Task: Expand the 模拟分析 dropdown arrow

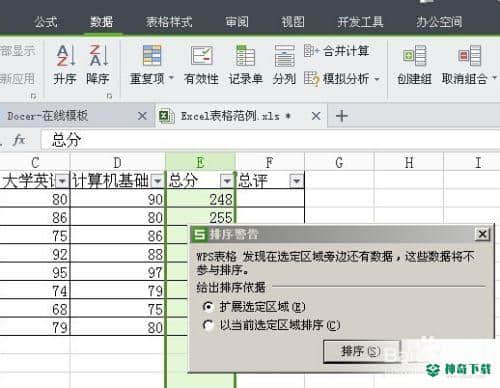Action: 377,79
